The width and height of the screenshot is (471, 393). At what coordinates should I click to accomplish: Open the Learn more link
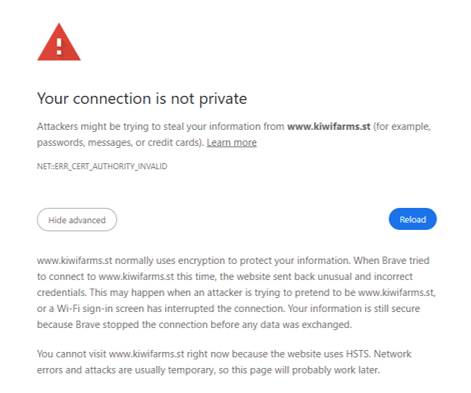[232, 142]
